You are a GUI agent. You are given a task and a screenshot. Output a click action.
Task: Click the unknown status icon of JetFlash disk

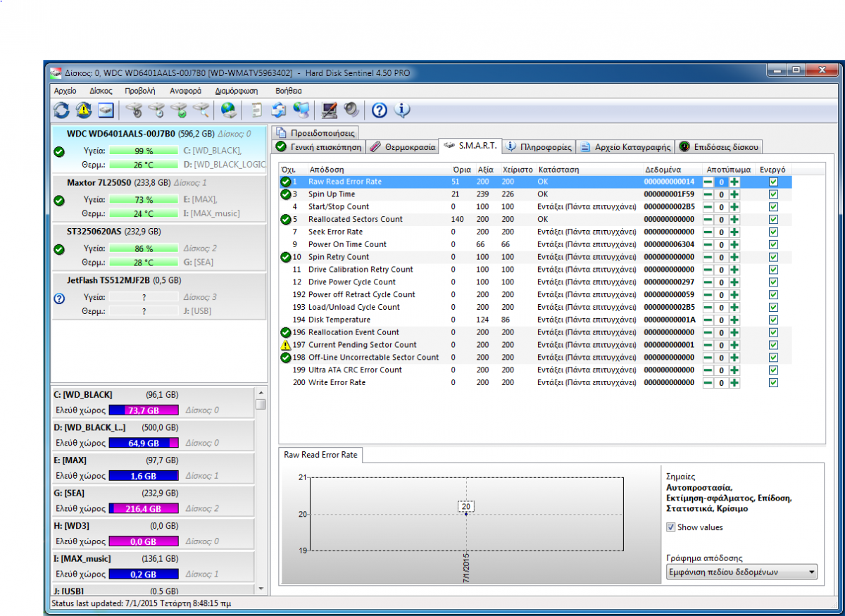click(x=59, y=298)
